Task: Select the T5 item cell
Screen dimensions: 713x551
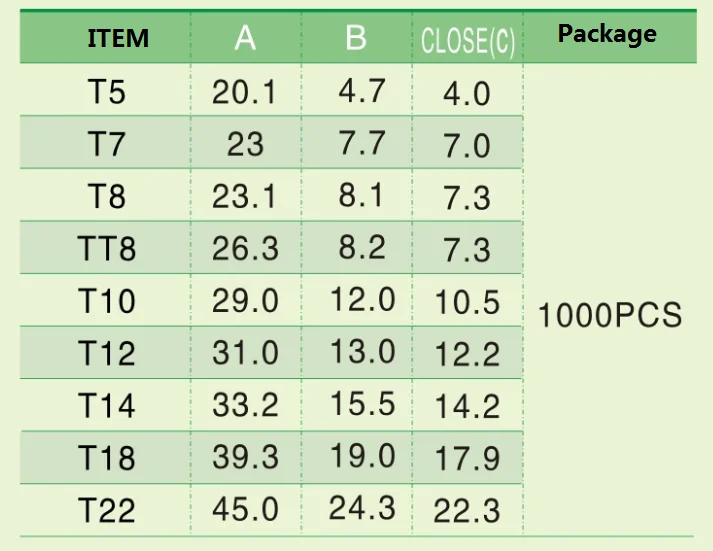Action: pos(106,93)
